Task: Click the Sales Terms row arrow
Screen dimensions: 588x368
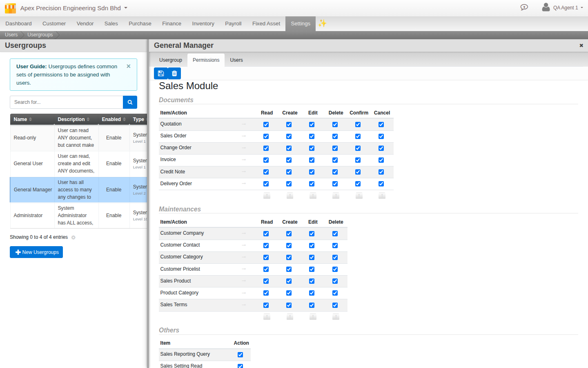Action: coord(244,305)
